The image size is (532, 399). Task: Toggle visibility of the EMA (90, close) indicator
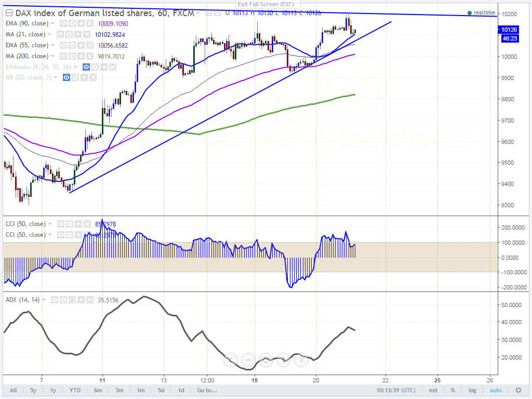click(x=63, y=23)
